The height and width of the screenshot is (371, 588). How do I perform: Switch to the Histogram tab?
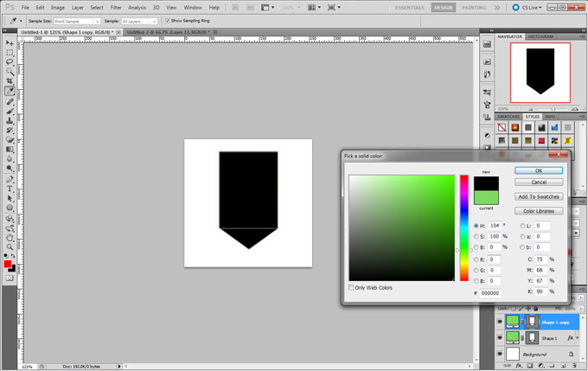click(x=540, y=37)
